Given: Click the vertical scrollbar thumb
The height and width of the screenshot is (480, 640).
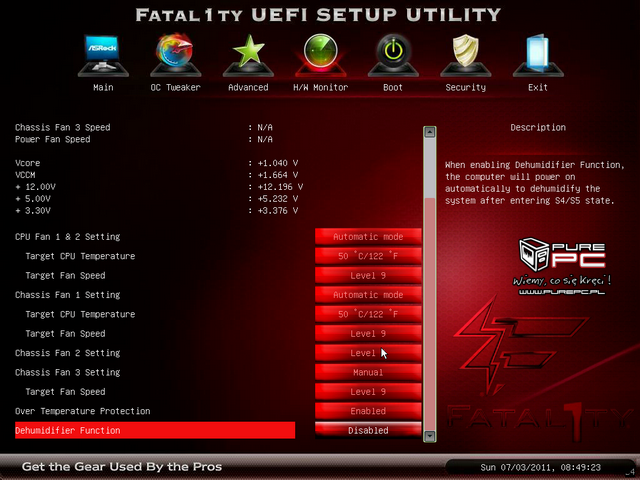Looking at the screenshot, I should pos(429,313).
